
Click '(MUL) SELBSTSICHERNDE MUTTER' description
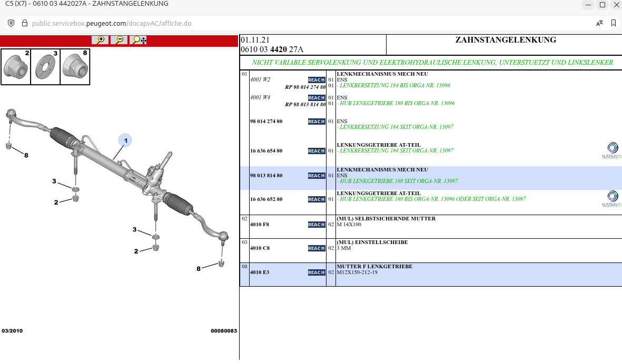click(x=386, y=219)
